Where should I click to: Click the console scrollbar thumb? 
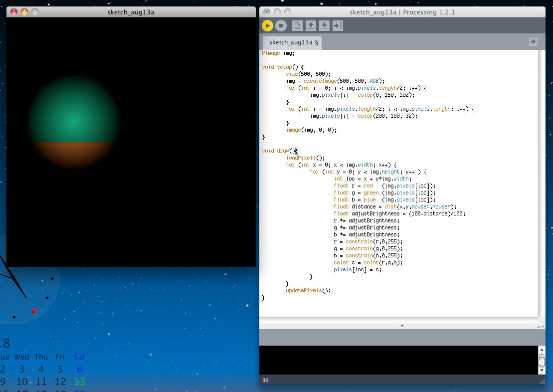click(x=542, y=361)
